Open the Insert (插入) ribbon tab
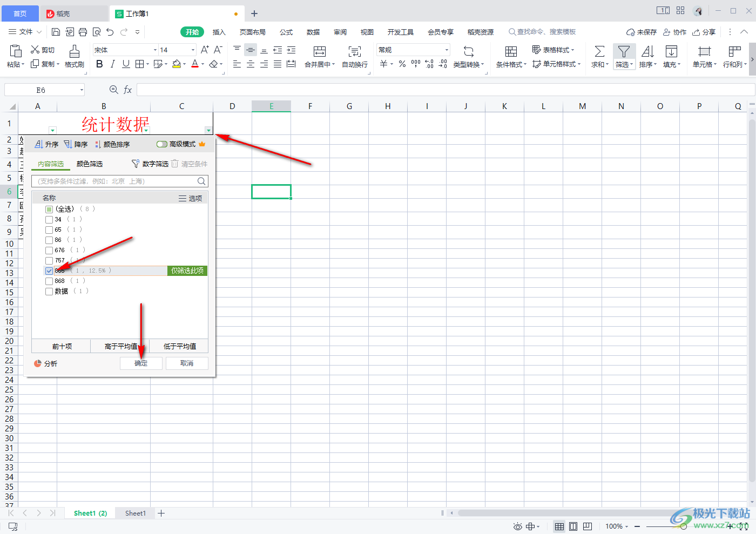 (x=219, y=32)
